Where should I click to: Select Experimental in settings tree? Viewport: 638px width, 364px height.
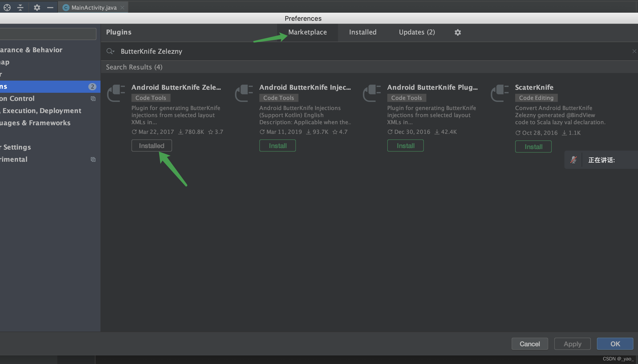click(50, 159)
